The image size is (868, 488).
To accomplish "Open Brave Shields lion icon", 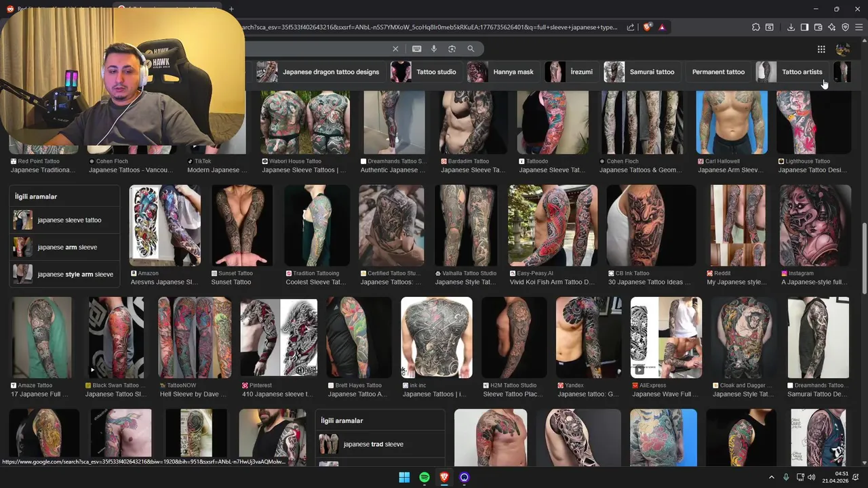I will [648, 27].
